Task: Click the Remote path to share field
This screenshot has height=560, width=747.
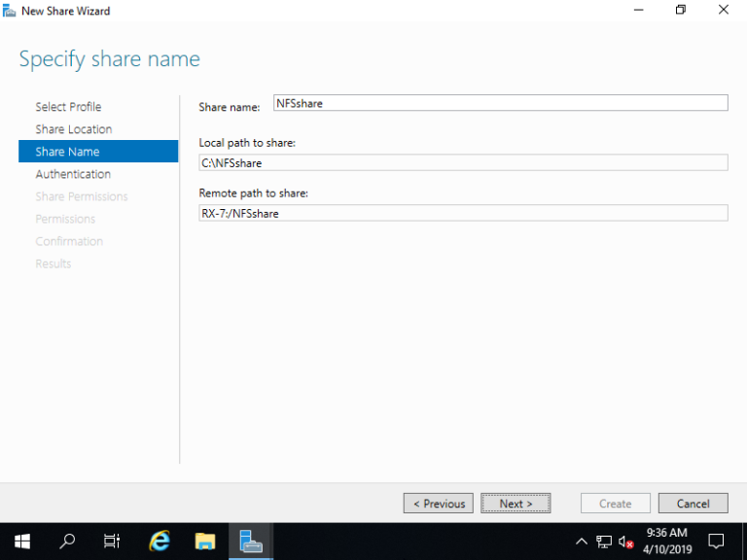Action: coord(463,213)
